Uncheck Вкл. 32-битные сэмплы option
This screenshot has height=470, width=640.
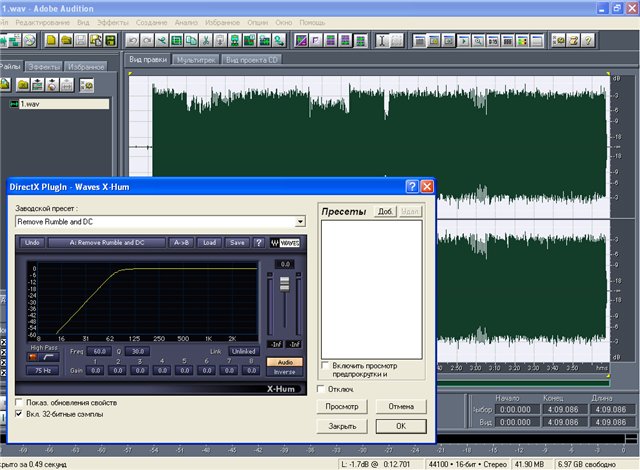click(20, 413)
